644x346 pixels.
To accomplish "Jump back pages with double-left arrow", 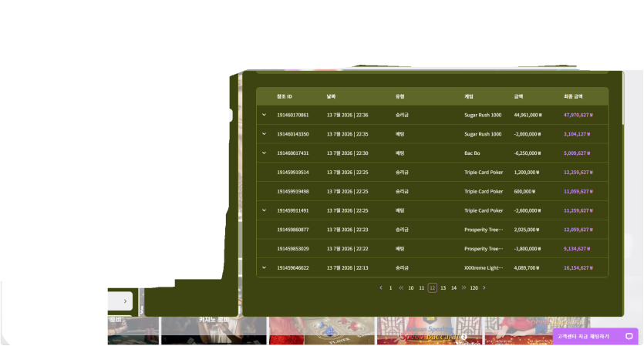I will (x=401, y=287).
